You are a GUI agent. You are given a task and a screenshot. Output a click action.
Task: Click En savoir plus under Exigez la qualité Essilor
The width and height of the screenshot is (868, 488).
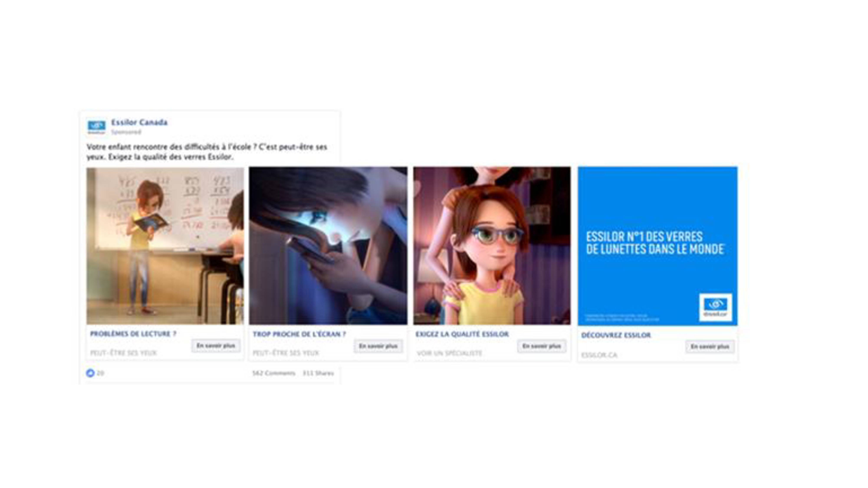(x=542, y=346)
